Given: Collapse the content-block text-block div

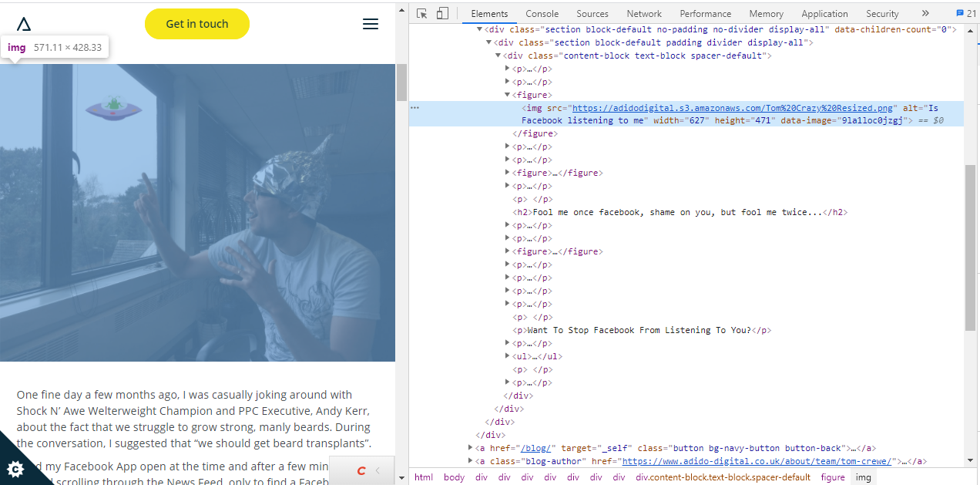Looking at the screenshot, I should (x=498, y=56).
